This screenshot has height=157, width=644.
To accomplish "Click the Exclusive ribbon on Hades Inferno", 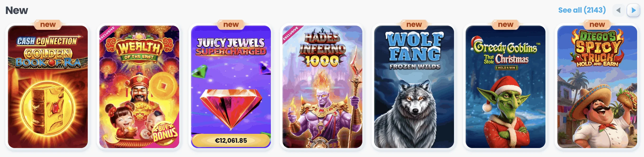I will [x=290, y=33].
